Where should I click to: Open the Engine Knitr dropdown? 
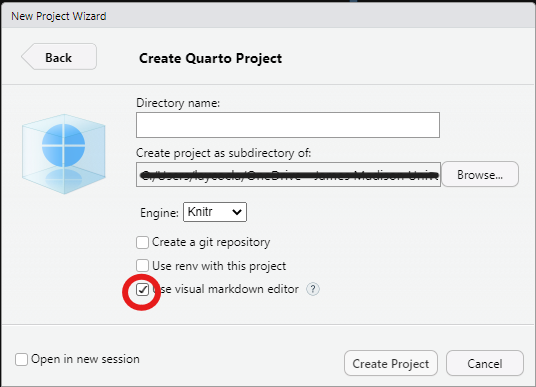[215, 212]
